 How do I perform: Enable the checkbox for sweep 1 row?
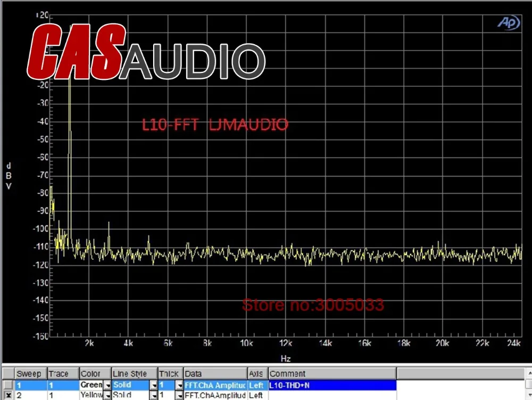click(x=7, y=385)
